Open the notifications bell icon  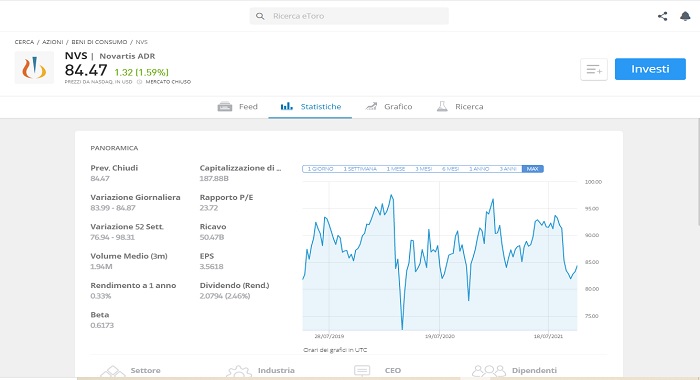tap(685, 17)
